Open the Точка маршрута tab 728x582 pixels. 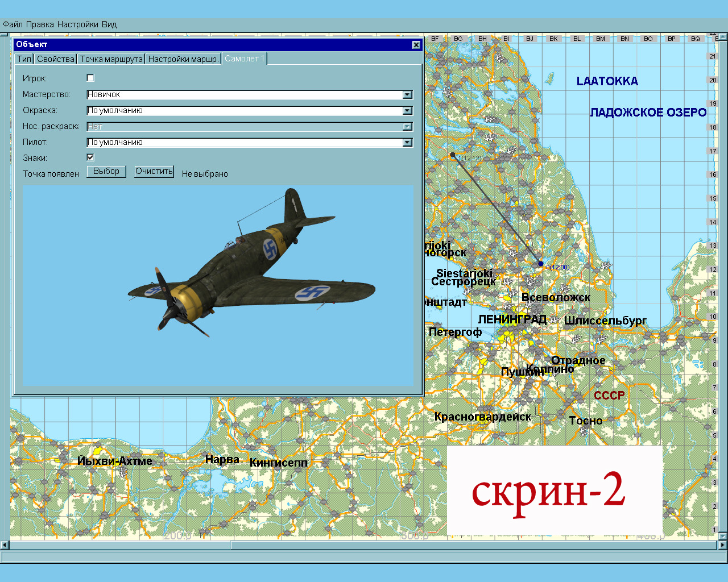(x=111, y=59)
